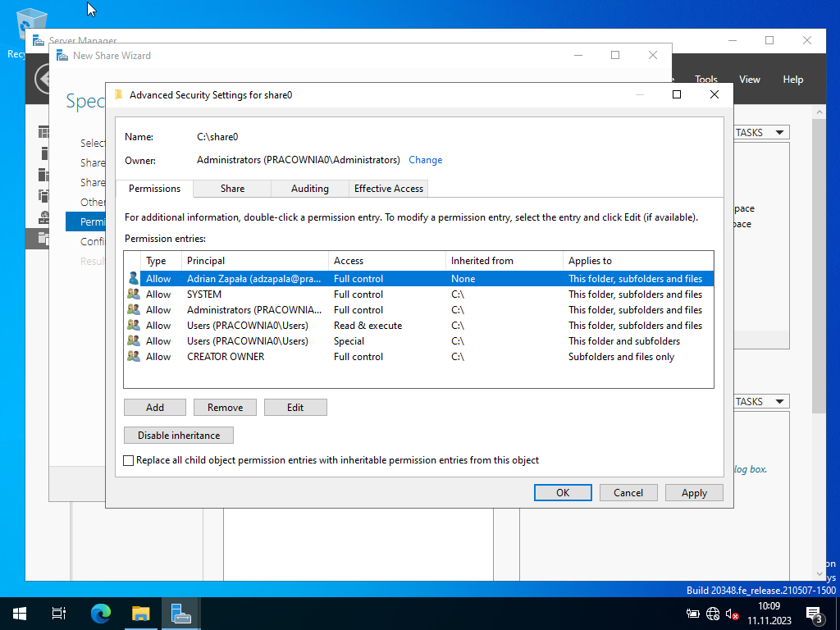
Task: Open the Tools menu in Server Manager
Action: coord(705,80)
